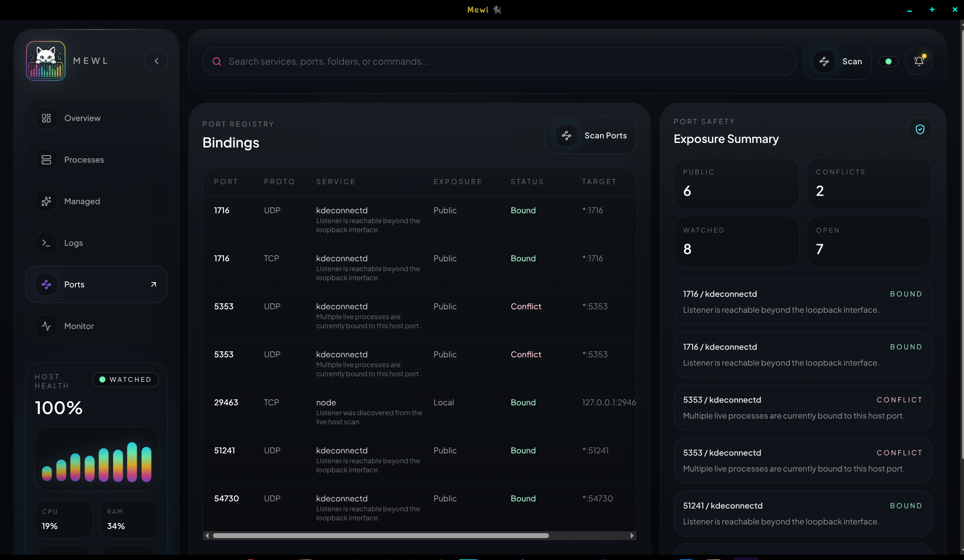This screenshot has height=560, width=964.
Task: Click the Mewl cat logo icon
Action: tap(45, 61)
